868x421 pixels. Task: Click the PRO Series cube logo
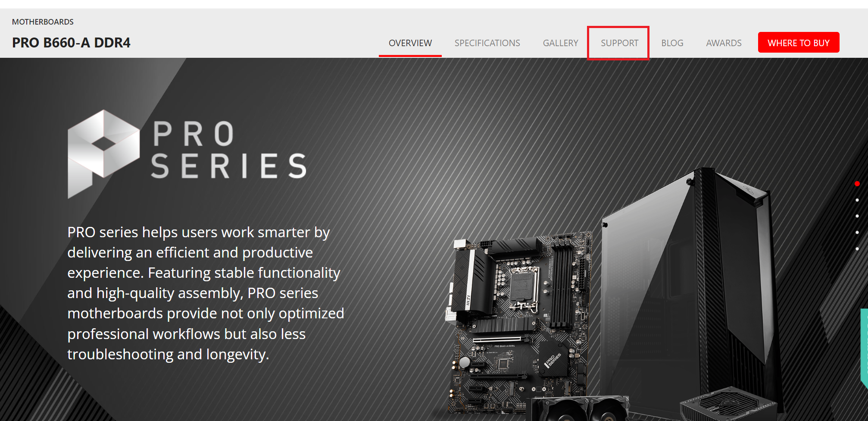pos(103,154)
